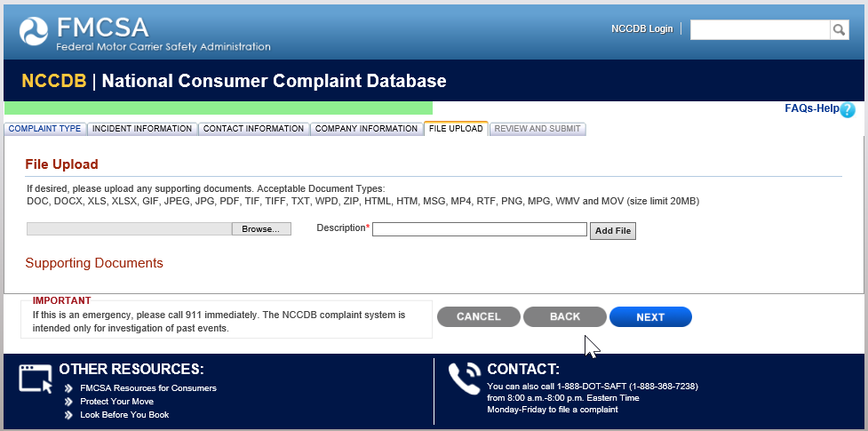Open the Incident Information tab

[142, 129]
